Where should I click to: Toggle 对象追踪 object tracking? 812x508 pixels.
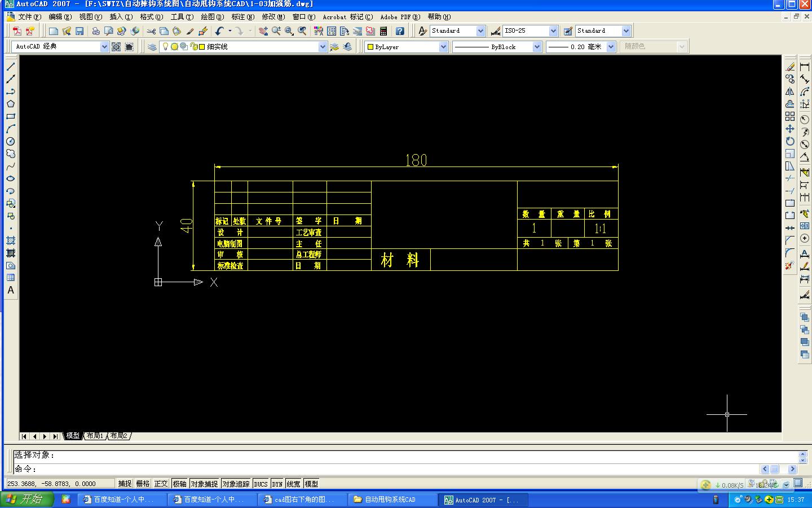(x=236, y=484)
